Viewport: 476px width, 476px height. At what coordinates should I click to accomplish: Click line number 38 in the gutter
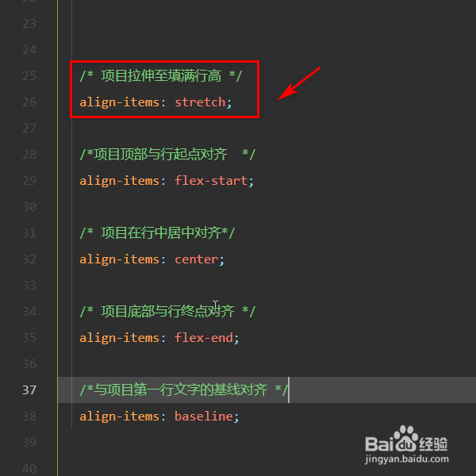click(x=29, y=416)
